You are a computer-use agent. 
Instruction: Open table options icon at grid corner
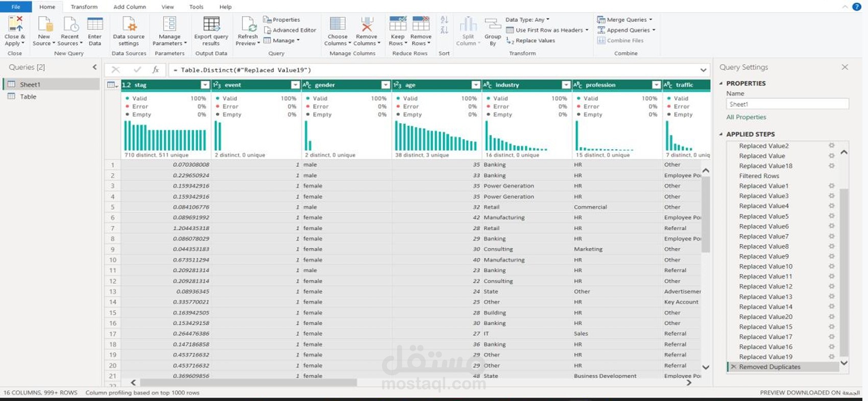(112, 85)
